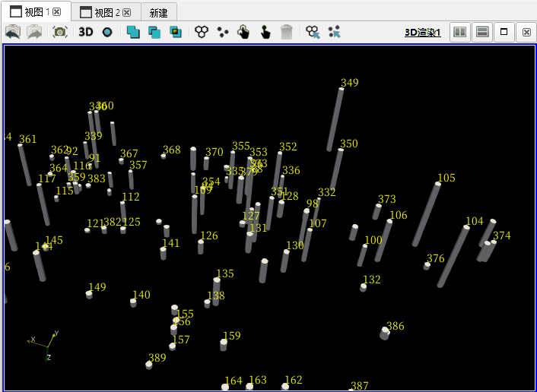Click the camera redo icon

(x=34, y=32)
